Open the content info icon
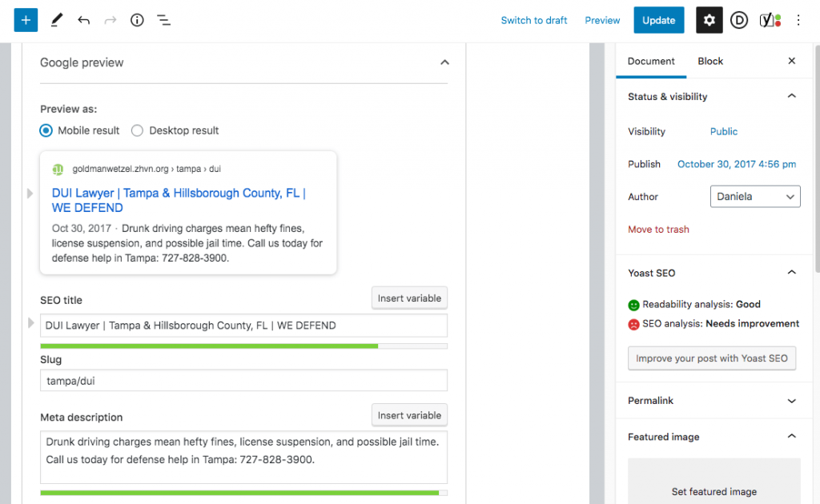 (x=137, y=20)
